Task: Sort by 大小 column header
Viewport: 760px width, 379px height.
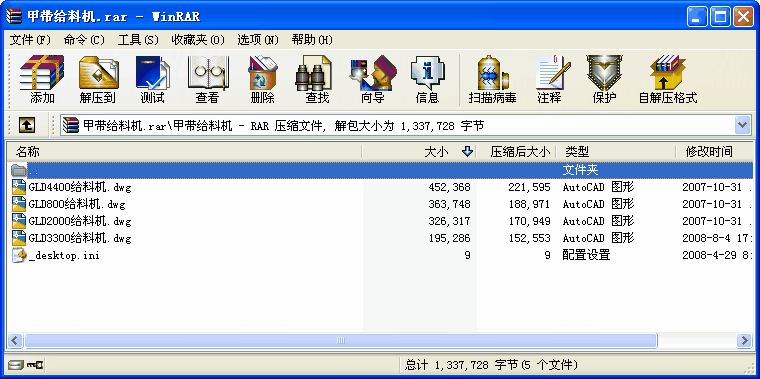Action: (x=419, y=152)
